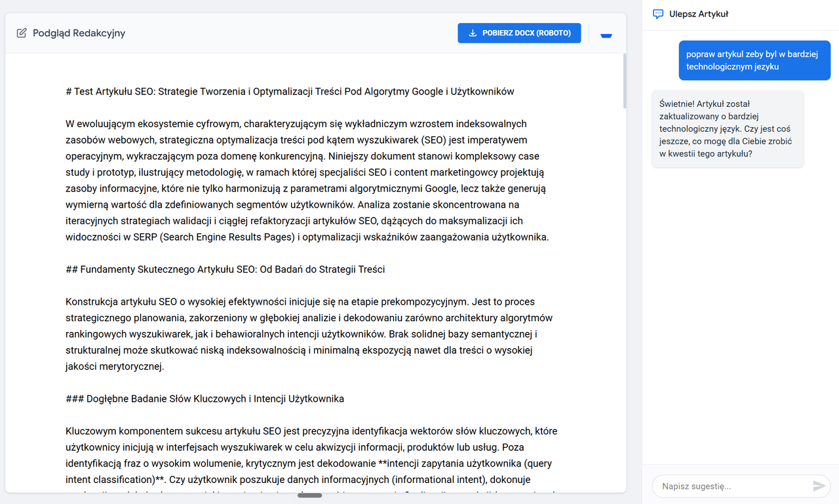Viewport: 839px width, 504px height.
Task: Click the chat bubble icon next to Ulepsz Artykuł
Action: [x=658, y=14]
